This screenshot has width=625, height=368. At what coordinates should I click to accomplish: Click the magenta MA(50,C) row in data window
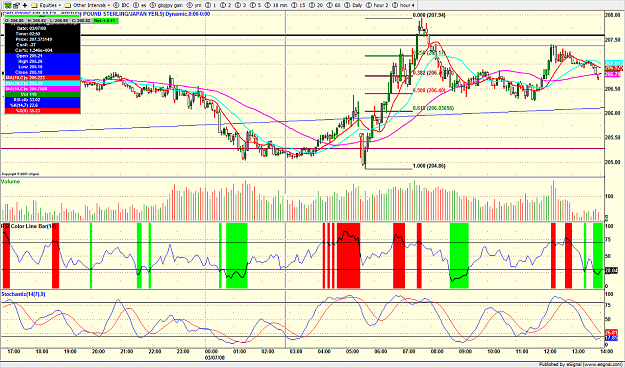point(42,89)
